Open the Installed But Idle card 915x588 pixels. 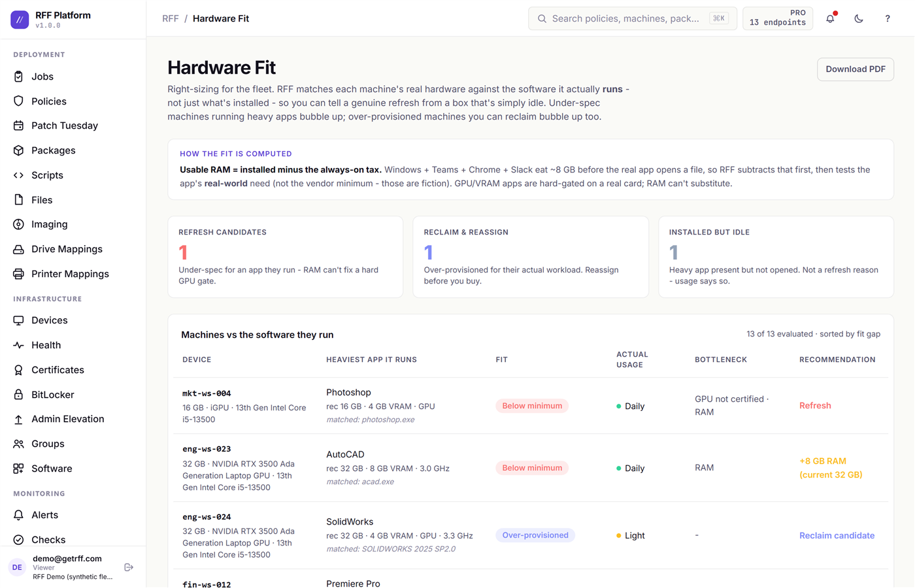(776, 257)
